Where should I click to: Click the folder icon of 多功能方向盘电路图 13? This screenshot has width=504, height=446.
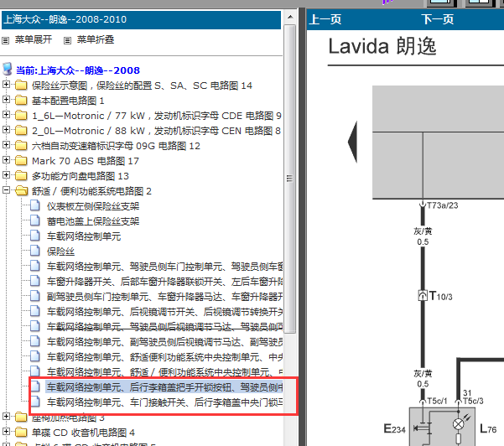21,175
